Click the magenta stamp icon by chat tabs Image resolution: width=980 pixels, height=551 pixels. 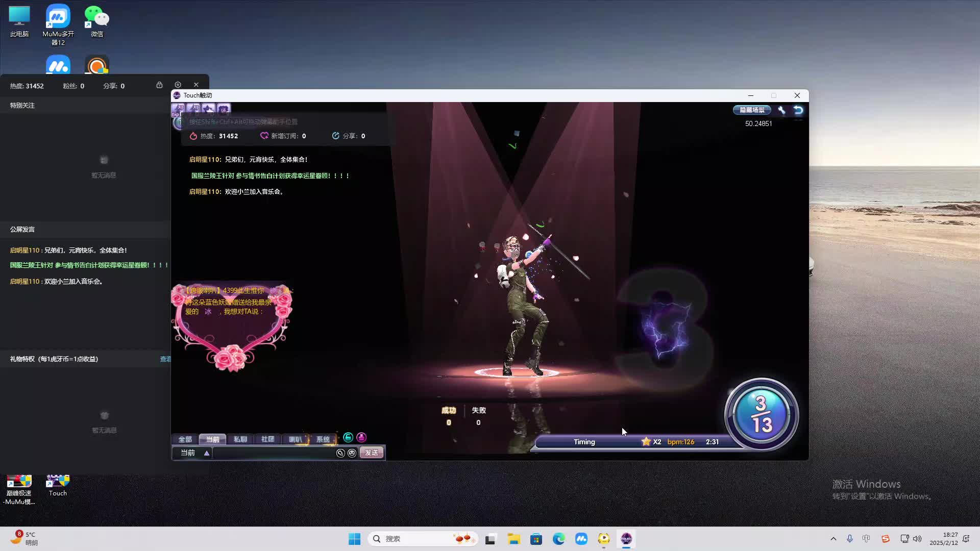(x=361, y=437)
